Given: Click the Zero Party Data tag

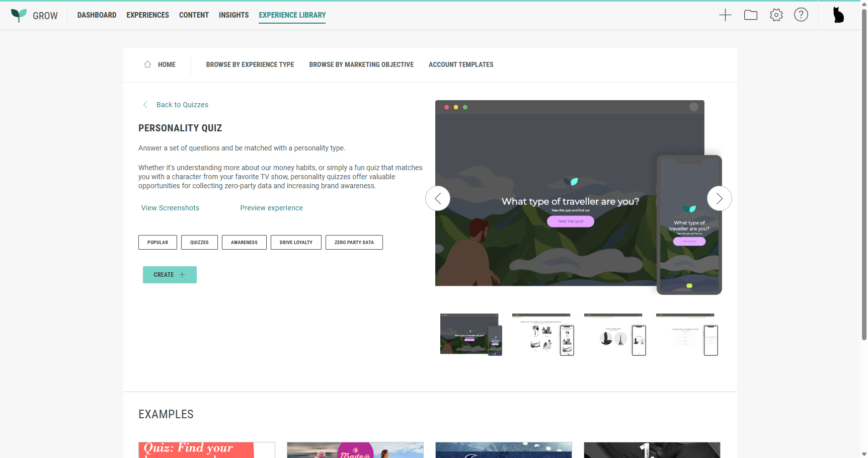Looking at the screenshot, I should pos(354,243).
